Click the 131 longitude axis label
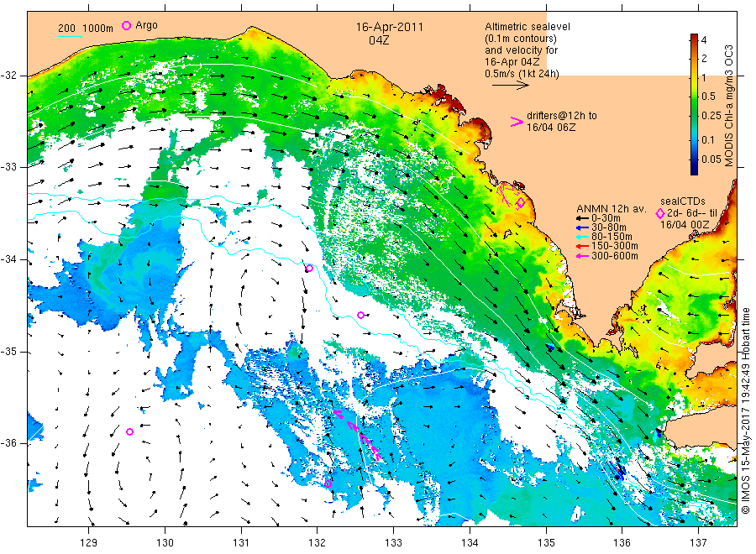This screenshot has width=756, height=554. 241,543
